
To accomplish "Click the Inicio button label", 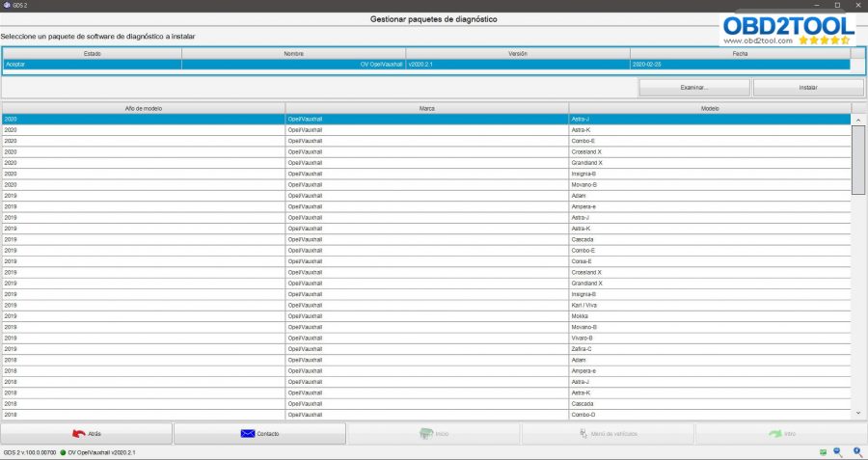I will click(442, 434).
